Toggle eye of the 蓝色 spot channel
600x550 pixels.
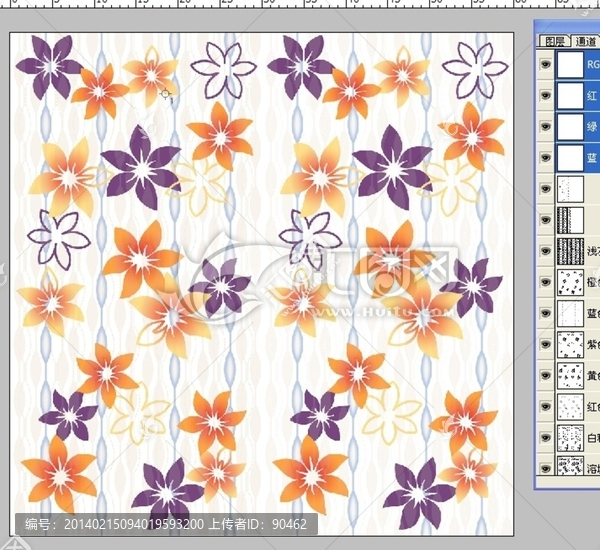point(546,313)
